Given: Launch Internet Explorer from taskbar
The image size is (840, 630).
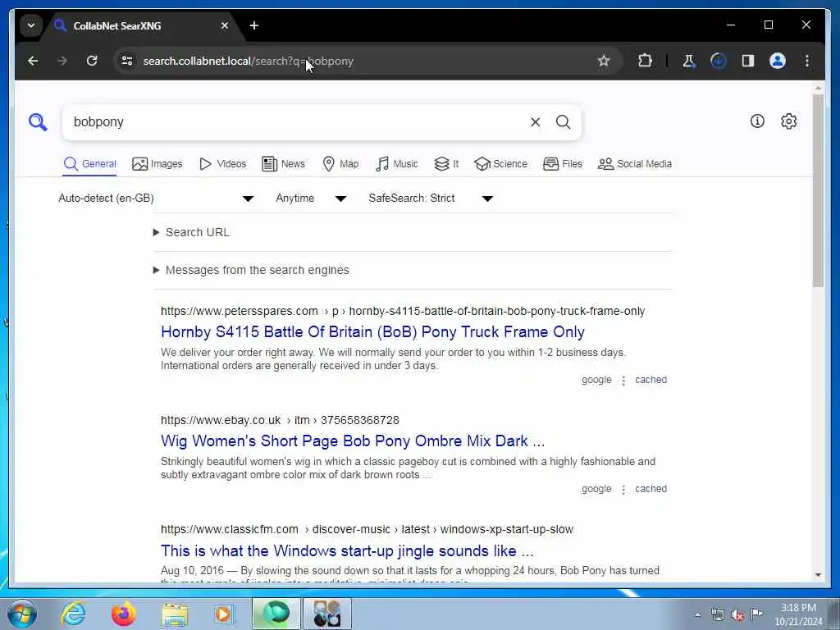Looking at the screenshot, I should (x=73, y=614).
